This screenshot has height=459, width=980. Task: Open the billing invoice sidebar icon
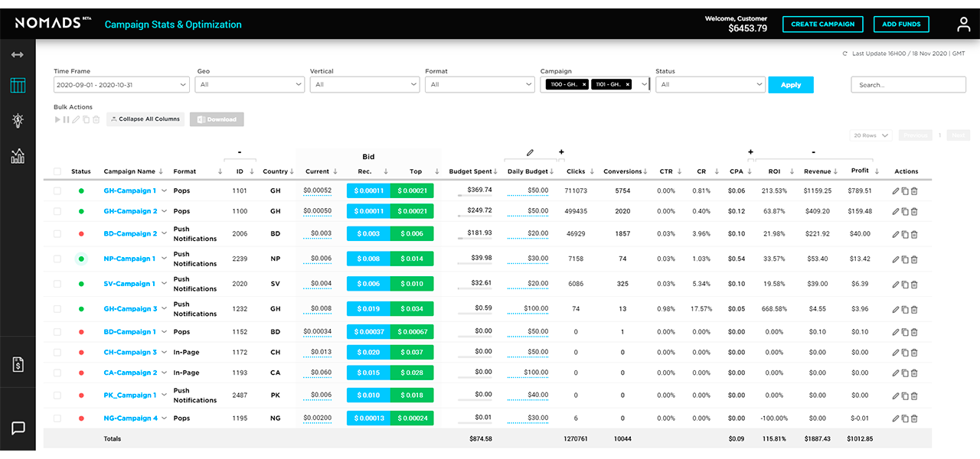click(x=18, y=364)
